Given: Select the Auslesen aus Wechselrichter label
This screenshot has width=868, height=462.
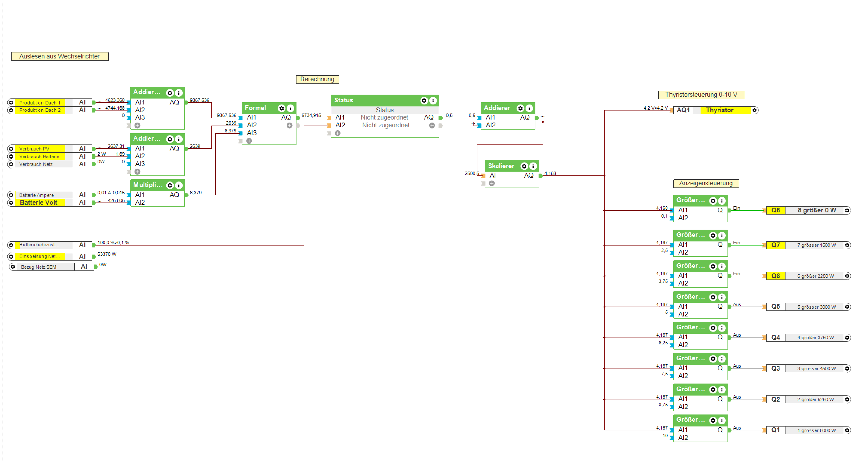Looking at the screenshot, I should (x=60, y=56).
